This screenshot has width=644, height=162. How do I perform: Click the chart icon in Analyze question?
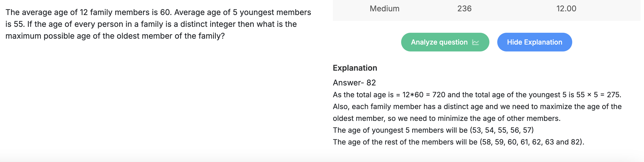pyautogui.click(x=475, y=42)
